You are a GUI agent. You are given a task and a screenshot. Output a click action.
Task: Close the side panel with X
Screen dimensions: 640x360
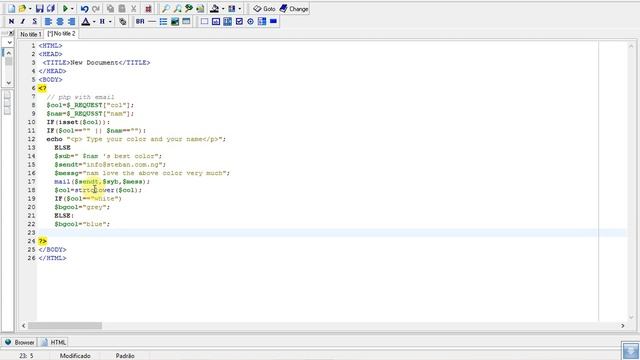11,33
